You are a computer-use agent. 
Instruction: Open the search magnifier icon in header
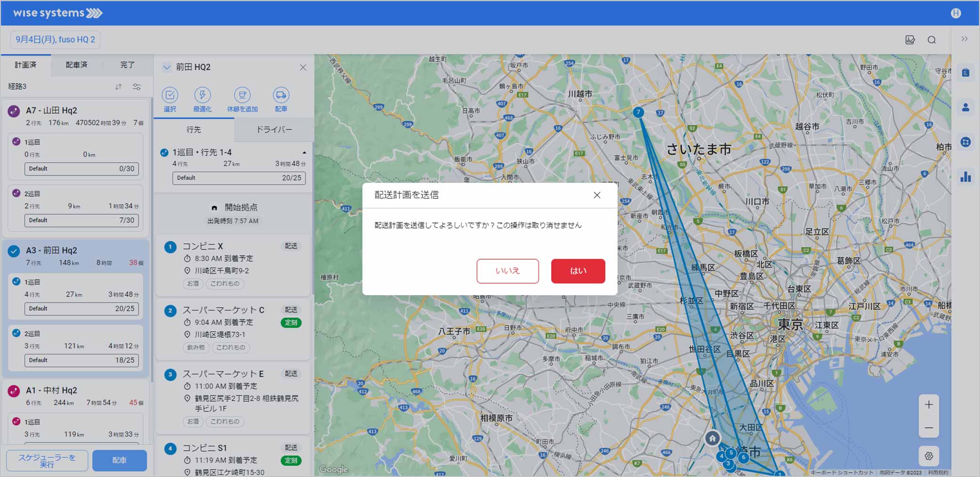coord(931,40)
